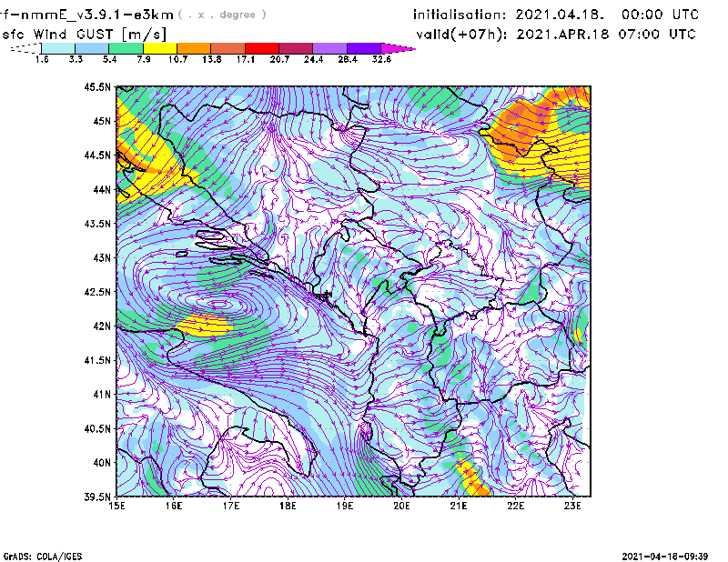Image resolution: width=728 pixels, height=562 pixels.
Task: Click the gray "( . x . degree )" text
Action: (222, 15)
